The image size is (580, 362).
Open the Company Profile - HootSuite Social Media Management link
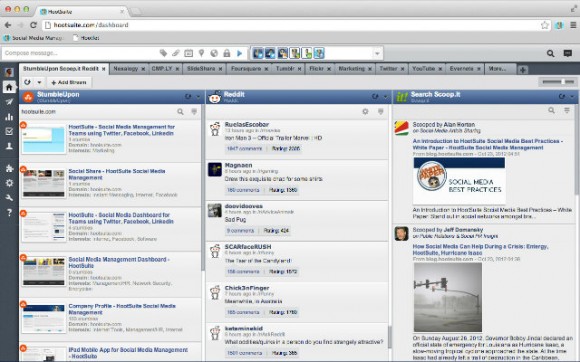pyautogui.click(x=122, y=309)
